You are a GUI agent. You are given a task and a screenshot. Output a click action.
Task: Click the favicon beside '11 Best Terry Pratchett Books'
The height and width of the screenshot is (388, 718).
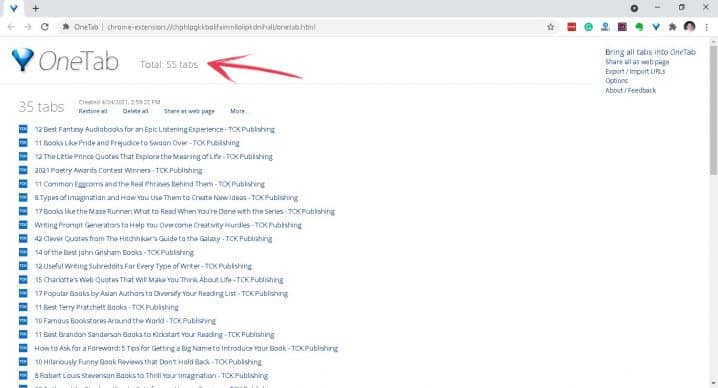23,307
